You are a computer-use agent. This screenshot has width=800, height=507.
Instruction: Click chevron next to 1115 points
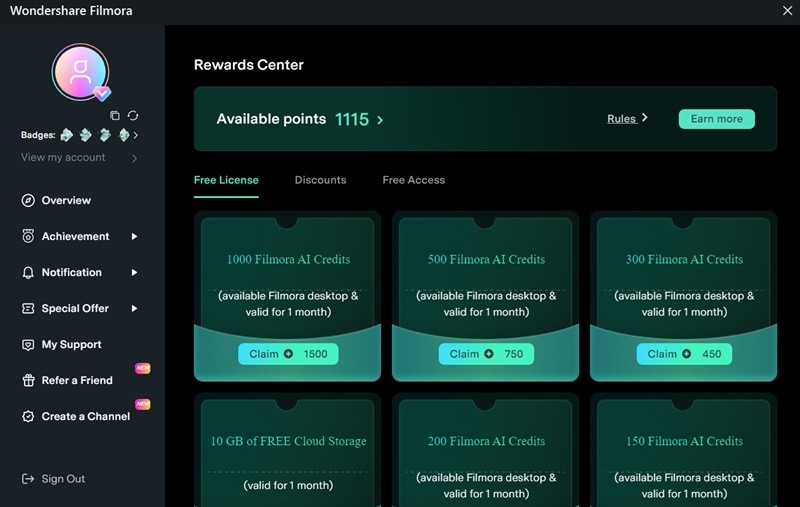tap(380, 120)
